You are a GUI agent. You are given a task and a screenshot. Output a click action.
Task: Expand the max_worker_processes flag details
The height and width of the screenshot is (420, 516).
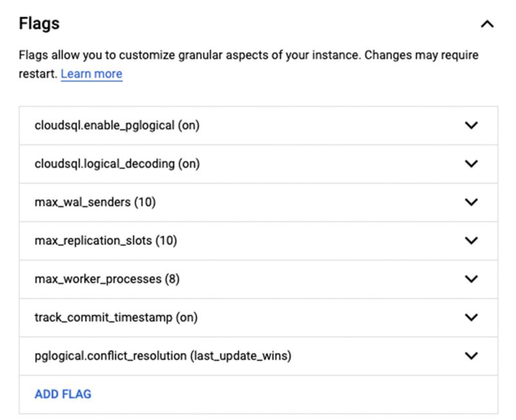(470, 279)
